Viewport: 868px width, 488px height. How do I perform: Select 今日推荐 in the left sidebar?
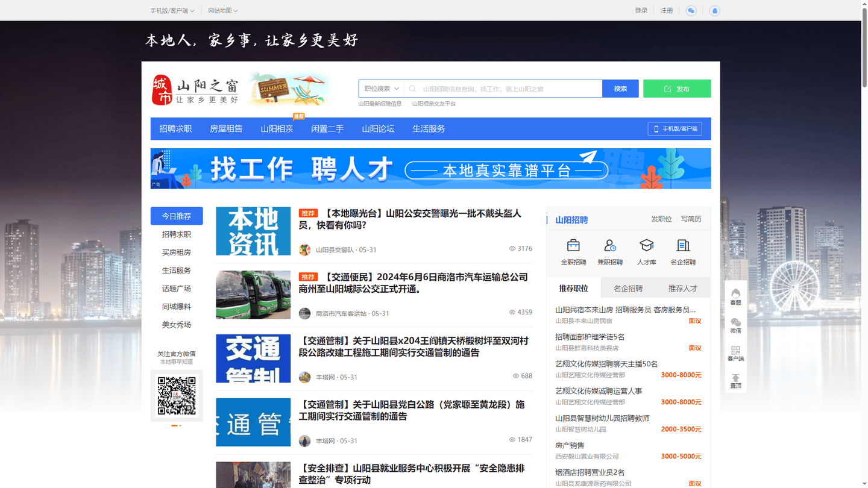pyautogui.click(x=177, y=216)
